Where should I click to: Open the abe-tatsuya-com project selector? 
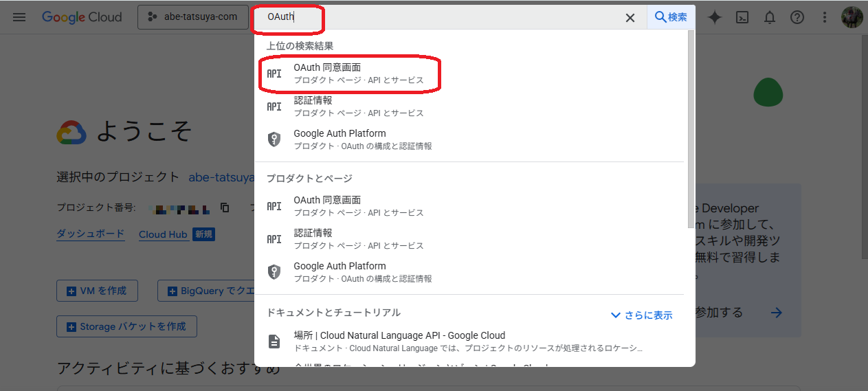pos(193,17)
